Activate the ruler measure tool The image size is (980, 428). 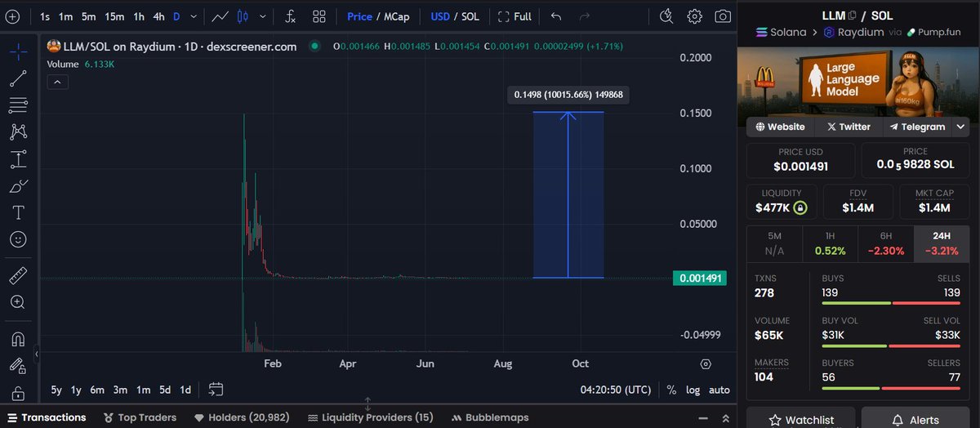tap(18, 275)
